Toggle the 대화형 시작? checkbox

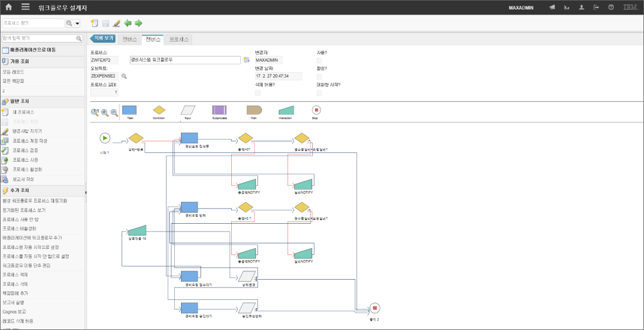point(319,93)
